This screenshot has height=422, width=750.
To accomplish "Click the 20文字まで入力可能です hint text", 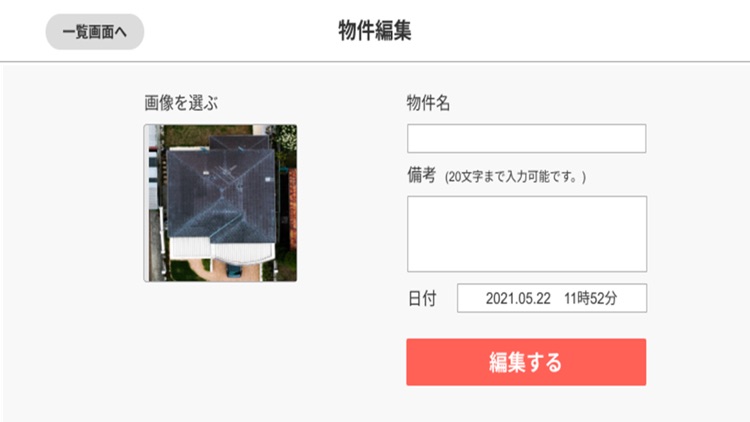I will (x=515, y=177).
